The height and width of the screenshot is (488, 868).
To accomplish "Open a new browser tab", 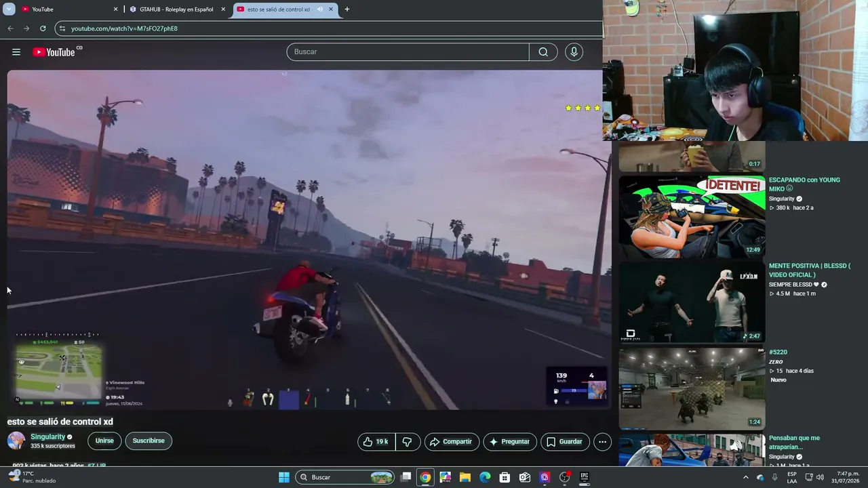I will (347, 9).
